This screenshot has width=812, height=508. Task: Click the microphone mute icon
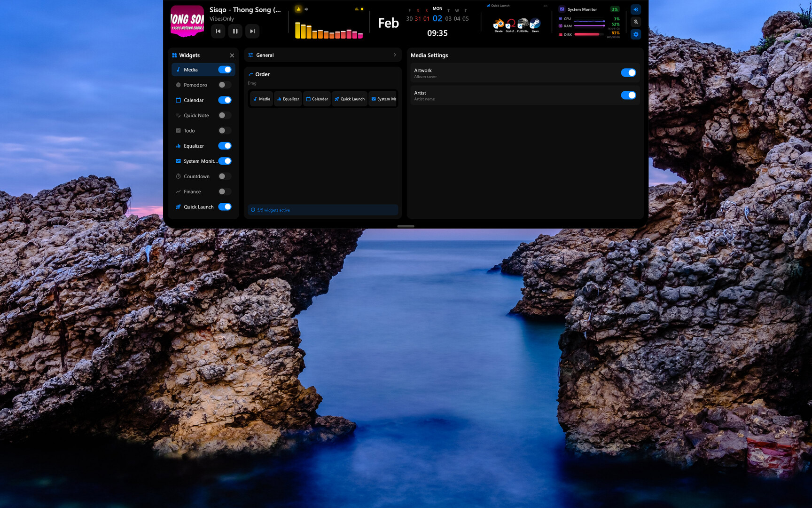click(635, 22)
